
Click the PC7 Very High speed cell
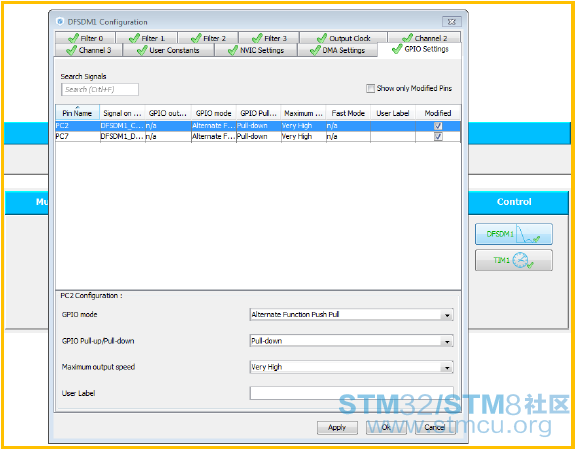tap(303, 136)
